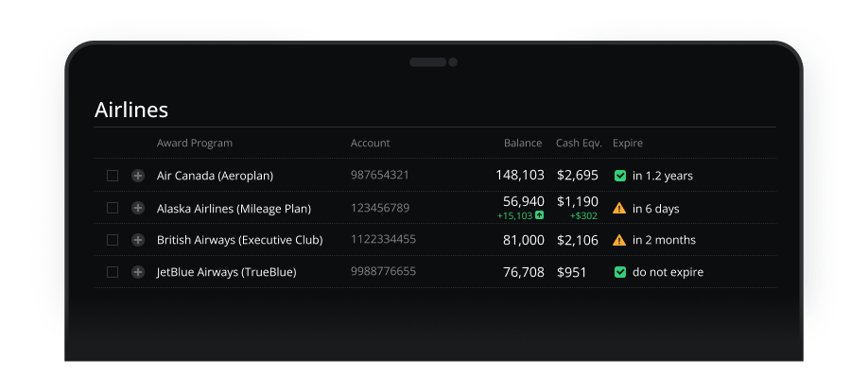This screenshot has height=375, width=868.
Task: Expand the JetBlue Airways plus icon
Action: click(x=138, y=272)
